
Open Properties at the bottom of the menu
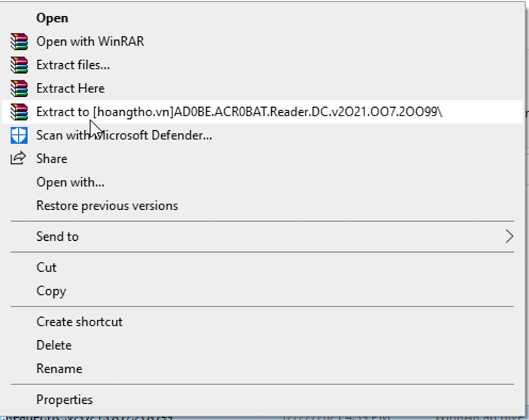coord(64,400)
